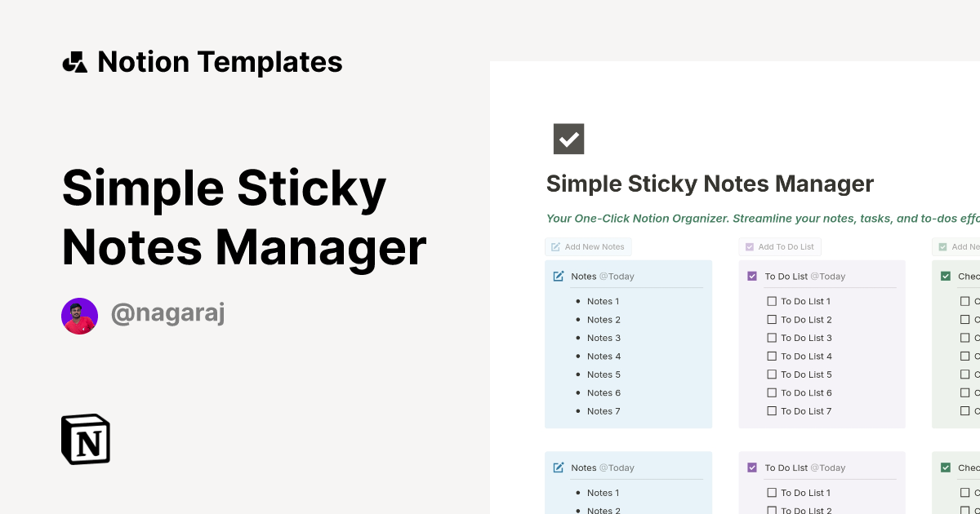Click the author profile picture thumbnail

click(79, 315)
